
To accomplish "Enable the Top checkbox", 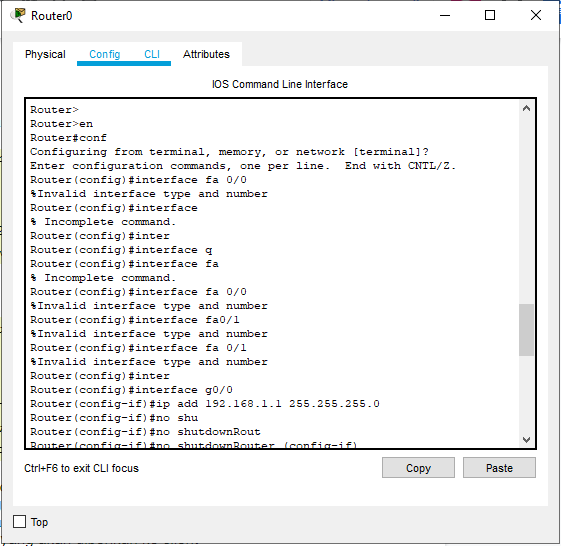I will pyautogui.click(x=20, y=522).
